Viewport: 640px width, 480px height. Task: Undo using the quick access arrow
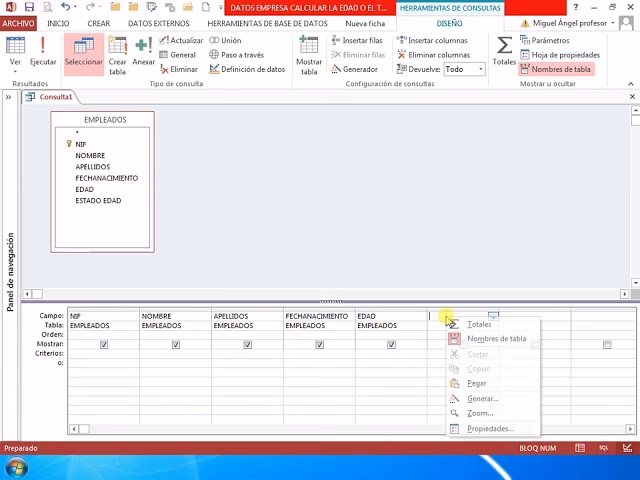pos(65,7)
